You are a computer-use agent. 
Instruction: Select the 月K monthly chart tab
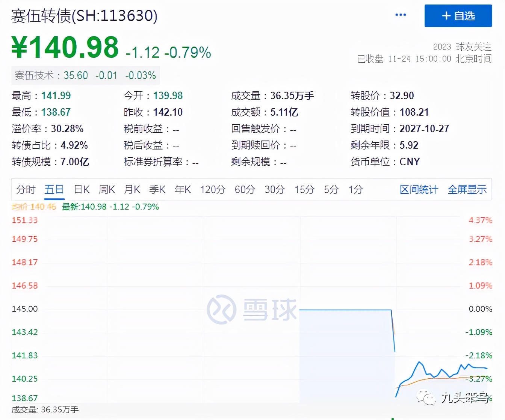pyautogui.click(x=132, y=190)
